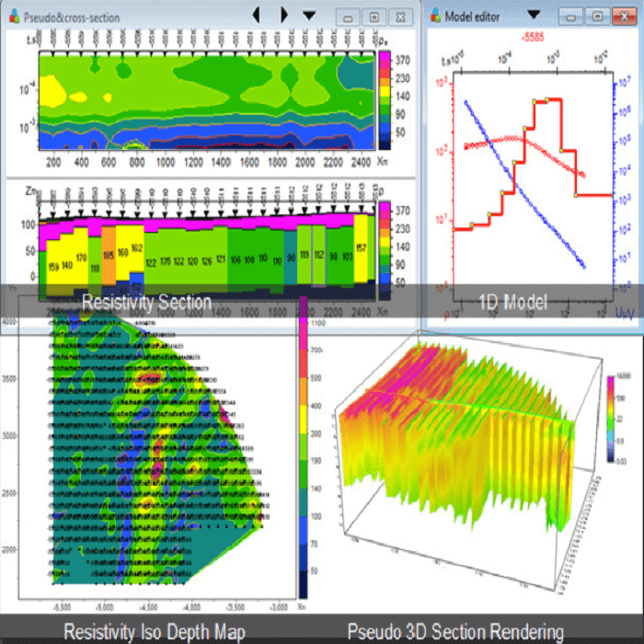644x644 pixels.
Task: Open the Pseudo&cross-section dropdown triangle
Action: point(309,15)
